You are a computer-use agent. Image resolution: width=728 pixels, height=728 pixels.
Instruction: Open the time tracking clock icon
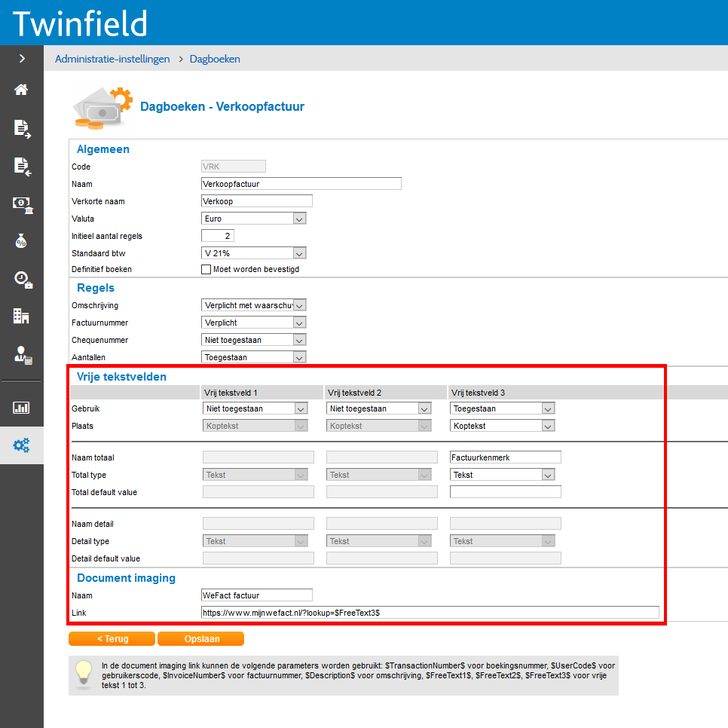22,279
